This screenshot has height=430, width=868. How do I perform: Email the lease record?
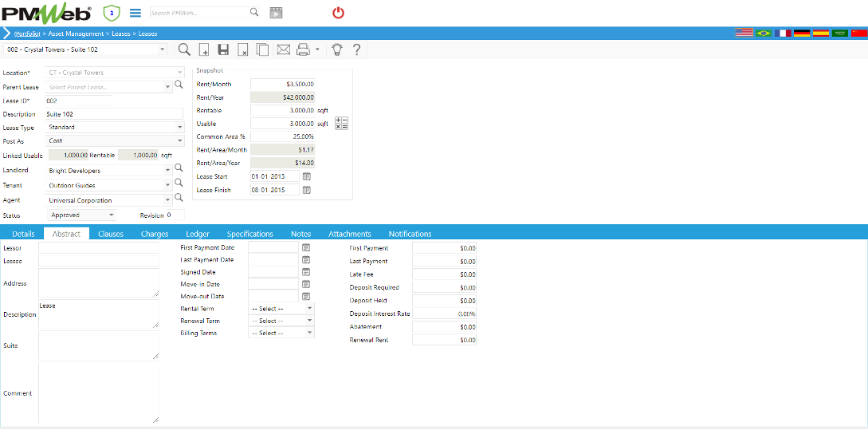[284, 50]
